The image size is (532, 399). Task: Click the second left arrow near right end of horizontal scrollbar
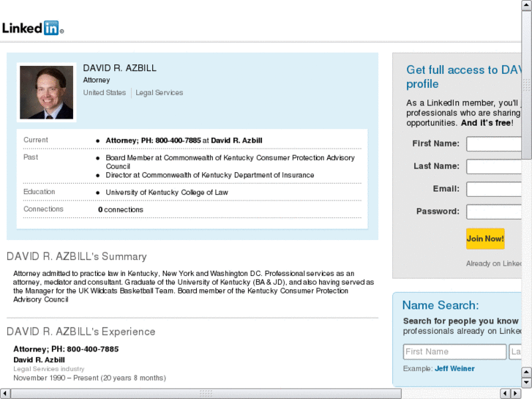(x=506, y=394)
